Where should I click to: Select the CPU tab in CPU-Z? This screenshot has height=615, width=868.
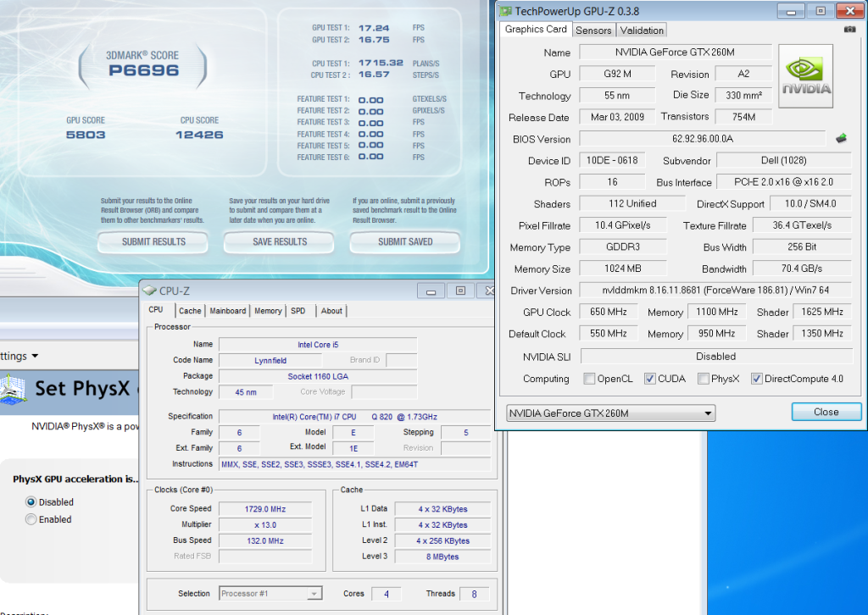click(156, 310)
